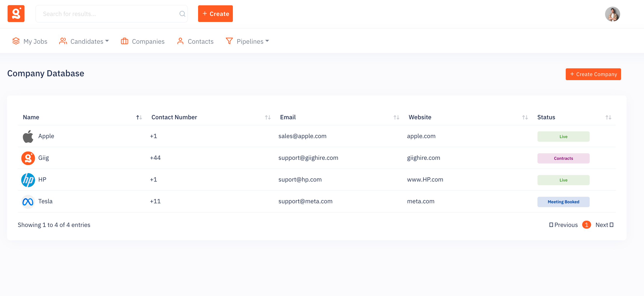Screen dimensions: 644x296
Task: Click Live status badge for HP
Action: (563, 180)
